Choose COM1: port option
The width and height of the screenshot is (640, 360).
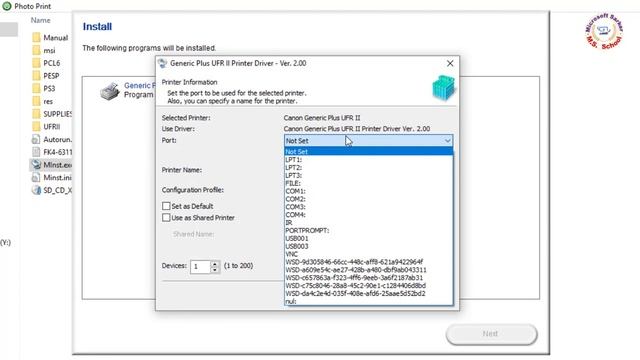point(369,191)
